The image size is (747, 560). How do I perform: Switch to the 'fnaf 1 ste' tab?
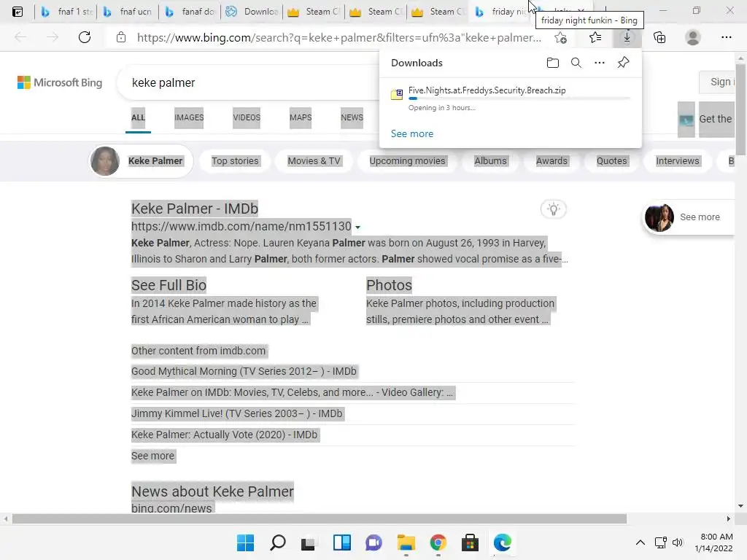66,12
